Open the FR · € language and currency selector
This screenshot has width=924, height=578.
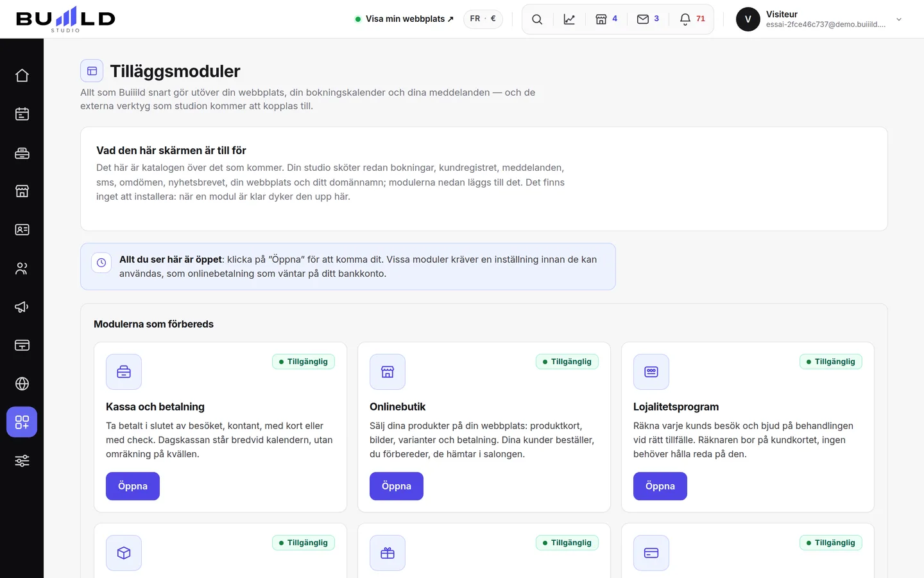coord(483,19)
